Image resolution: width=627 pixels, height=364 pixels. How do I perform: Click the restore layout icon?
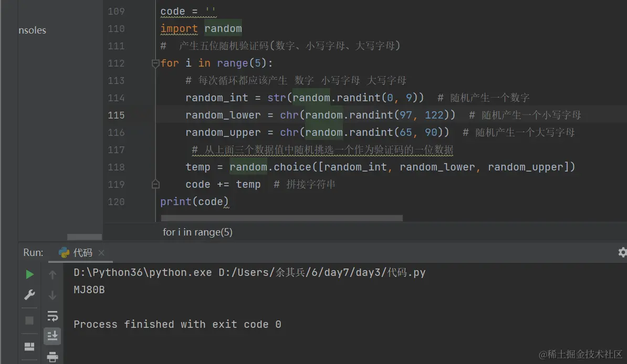pyautogui.click(x=29, y=346)
